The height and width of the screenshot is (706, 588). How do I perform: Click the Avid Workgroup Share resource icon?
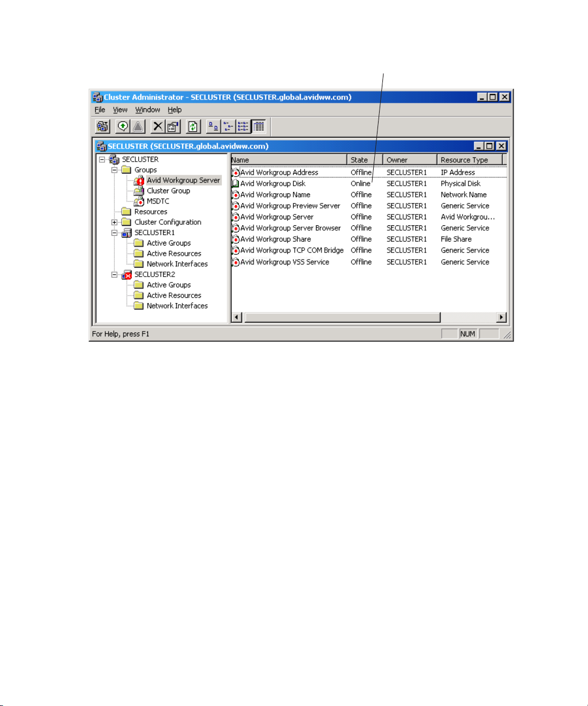pos(236,239)
